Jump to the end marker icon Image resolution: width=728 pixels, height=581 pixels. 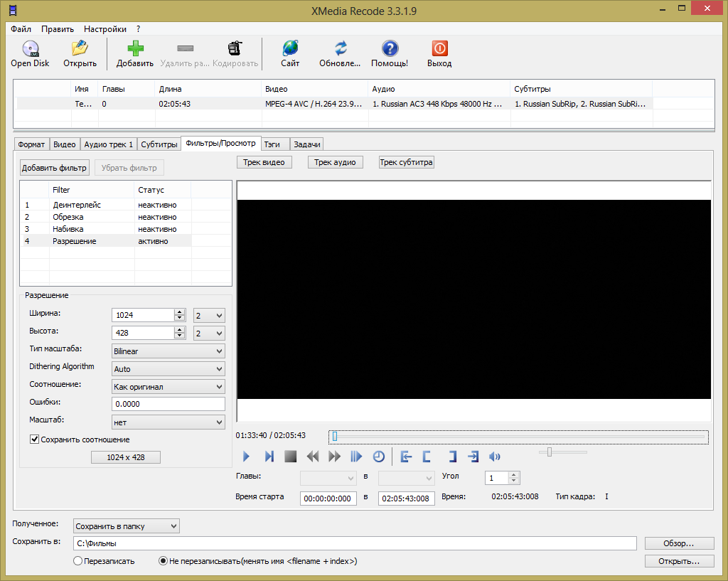click(473, 457)
